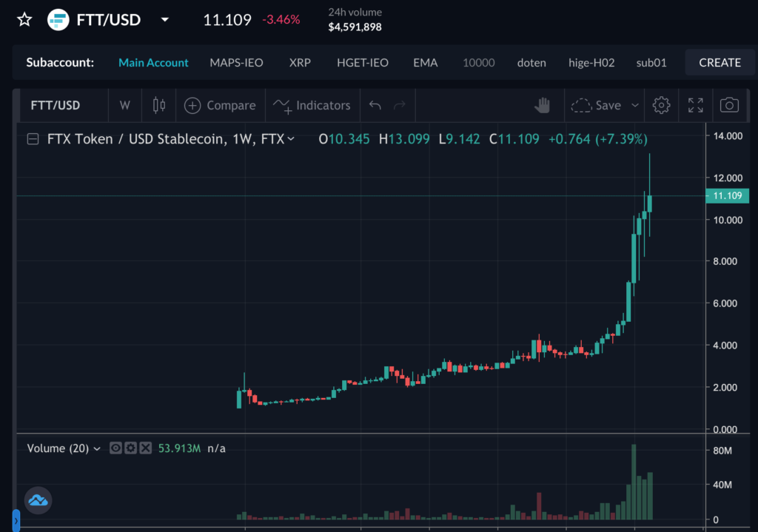
Task: Collapse the chart legend with minus box
Action: (x=33, y=139)
